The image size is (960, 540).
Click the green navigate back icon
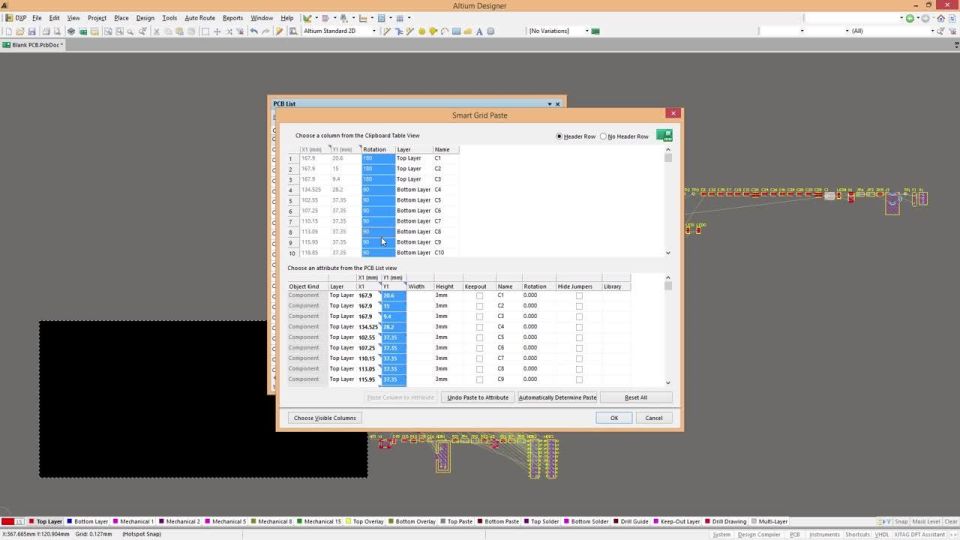910,18
